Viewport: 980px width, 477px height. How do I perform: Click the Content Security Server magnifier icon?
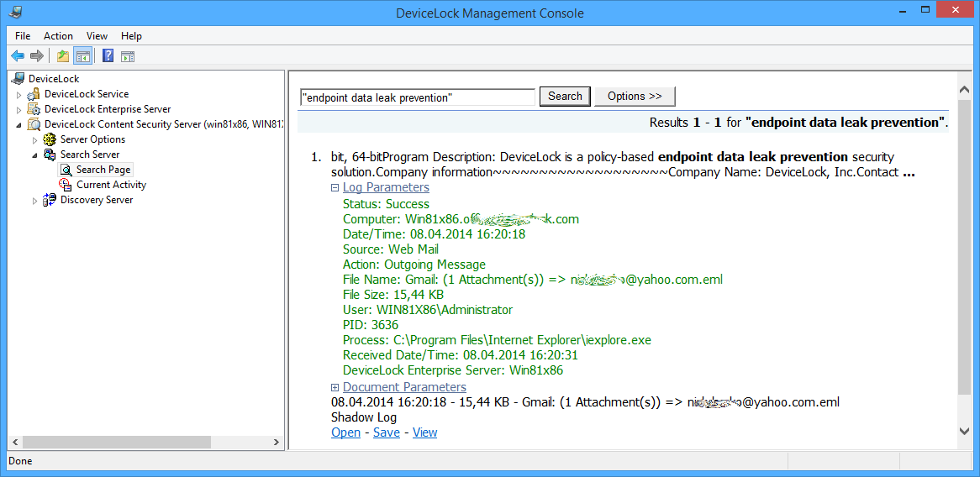click(34, 124)
